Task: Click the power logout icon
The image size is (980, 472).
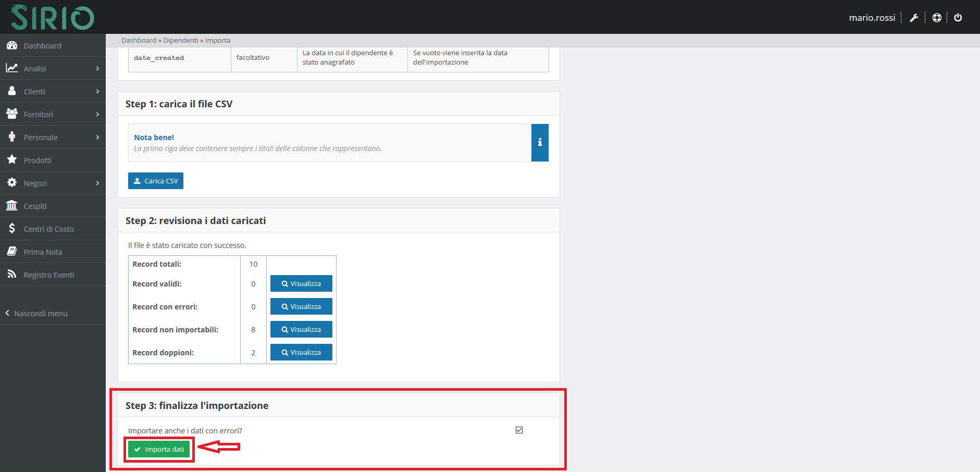Action: 958,18
